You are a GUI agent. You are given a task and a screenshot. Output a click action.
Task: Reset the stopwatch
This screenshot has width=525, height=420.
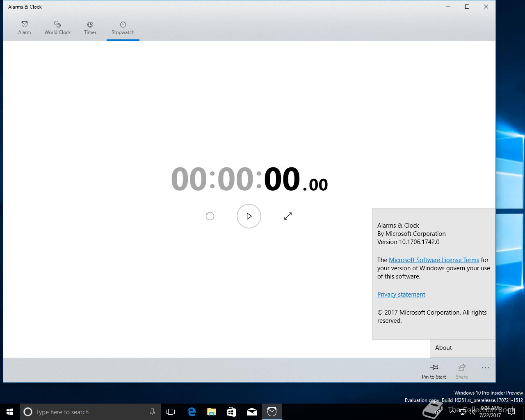click(210, 216)
